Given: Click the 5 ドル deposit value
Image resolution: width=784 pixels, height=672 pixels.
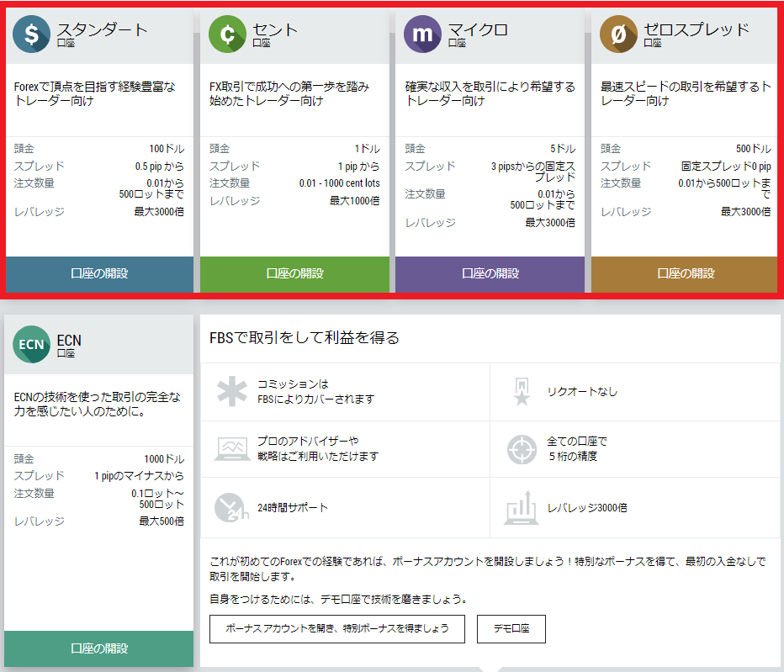Looking at the screenshot, I should click(563, 149).
